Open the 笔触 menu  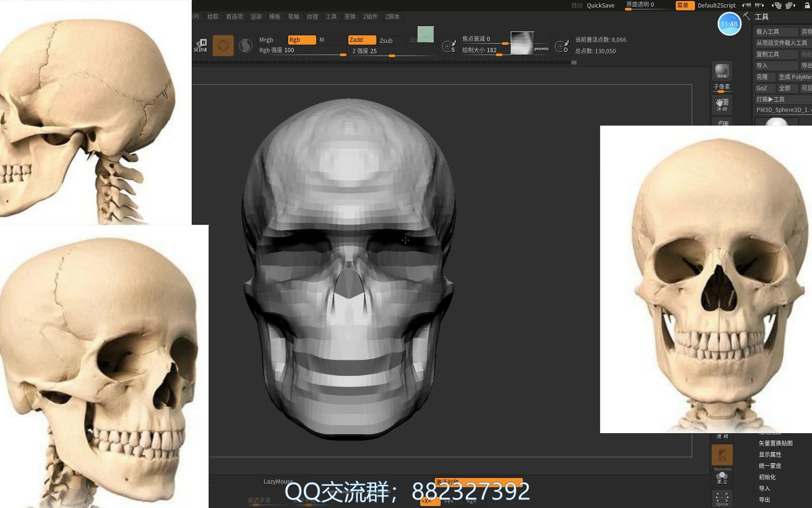click(294, 16)
